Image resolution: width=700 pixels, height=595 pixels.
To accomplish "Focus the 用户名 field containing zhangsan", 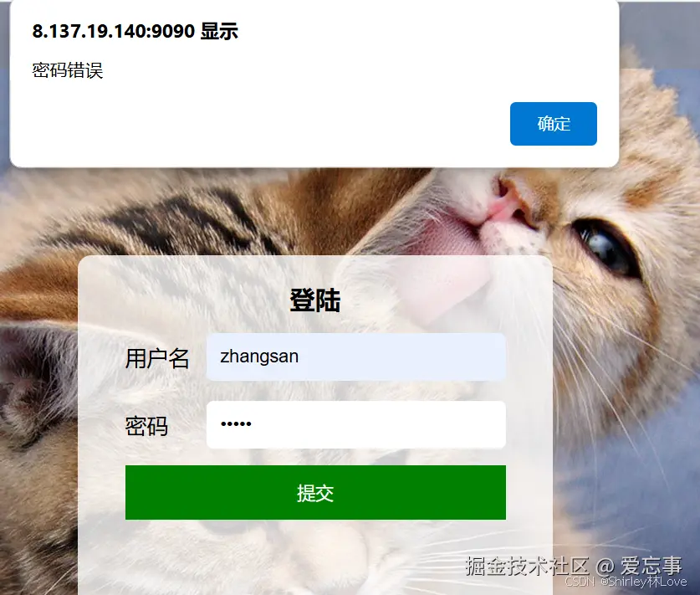I will 356,356.
